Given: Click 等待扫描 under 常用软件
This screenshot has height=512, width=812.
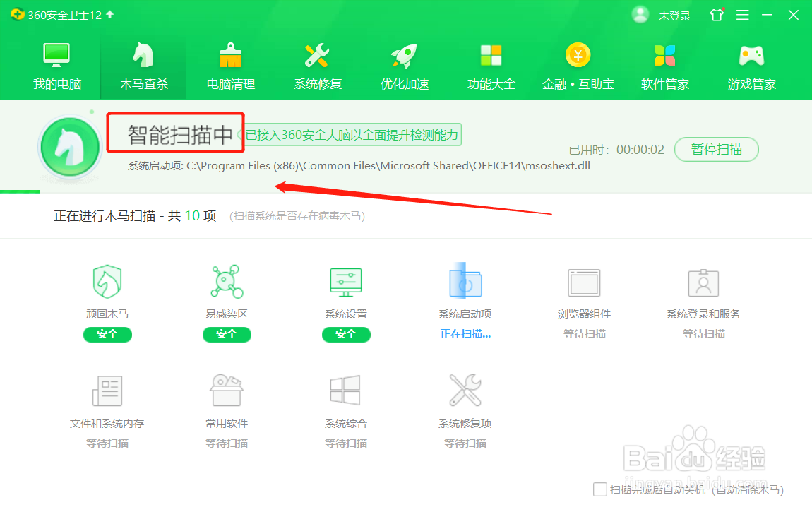Looking at the screenshot, I should click(227, 443).
